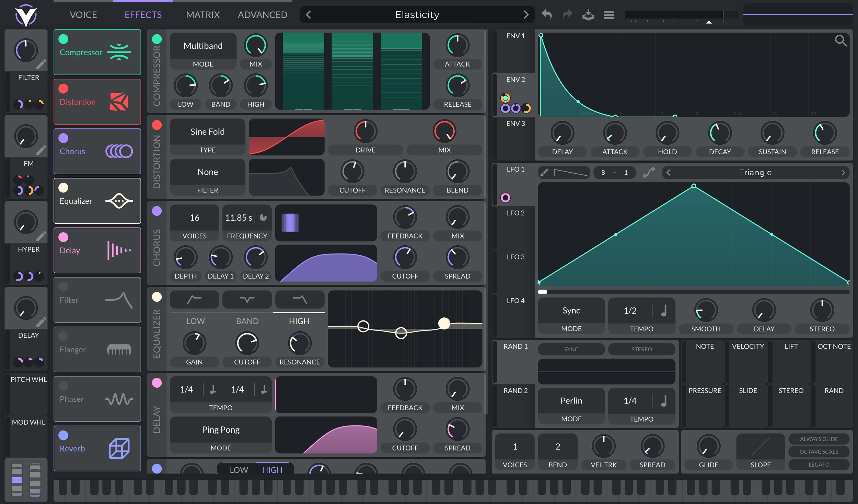The height and width of the screenshot is (504, 858).
Task: Click the LFO 1 phase slider handle
Action: (543, 292)
